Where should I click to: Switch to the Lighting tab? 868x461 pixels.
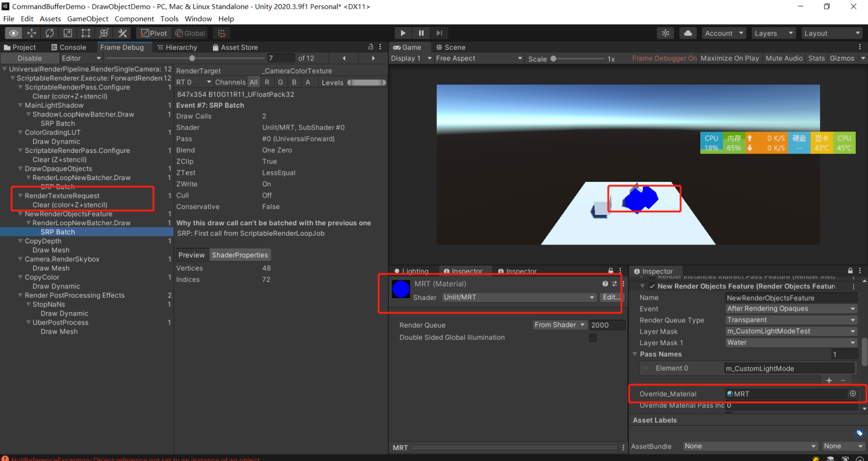tap(411, 271)
